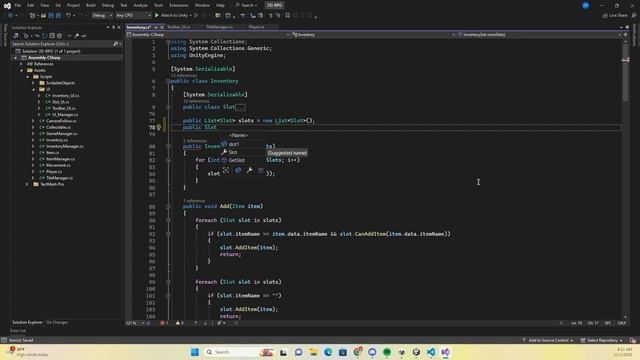This screenshot has height=360, width=640.
Task: Collapse the UI folder
Action: point(33,89)
